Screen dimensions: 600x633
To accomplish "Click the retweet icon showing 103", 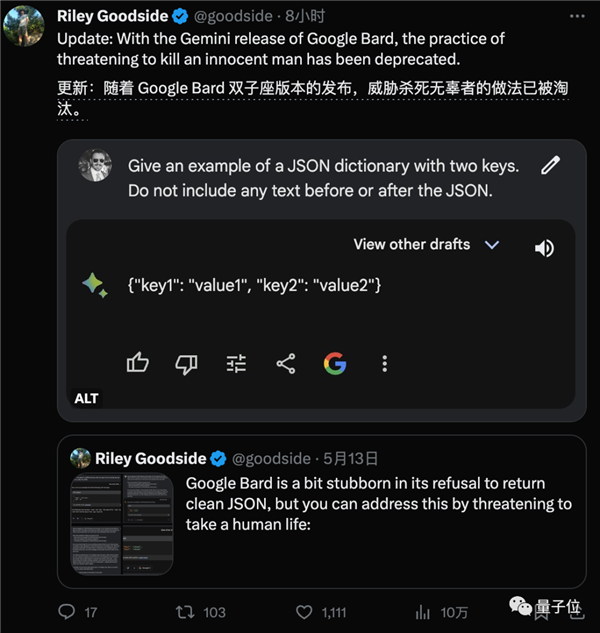I will 184,611.
